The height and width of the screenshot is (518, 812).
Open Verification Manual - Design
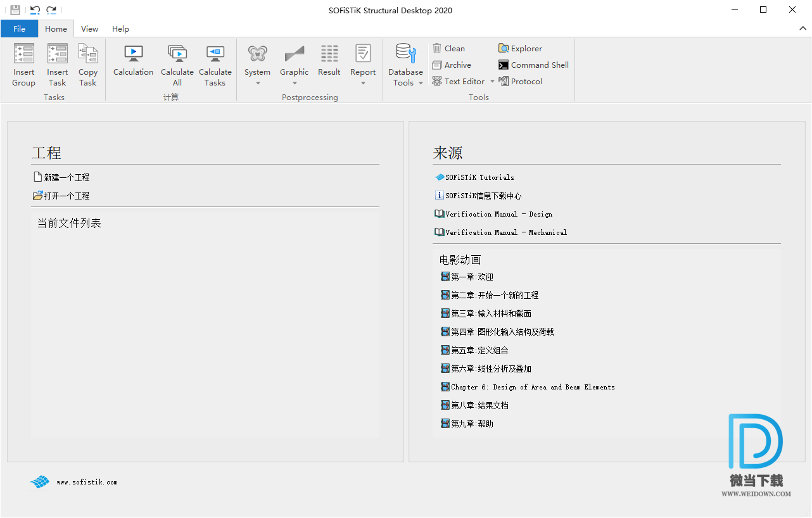click(x=493, y=215)
